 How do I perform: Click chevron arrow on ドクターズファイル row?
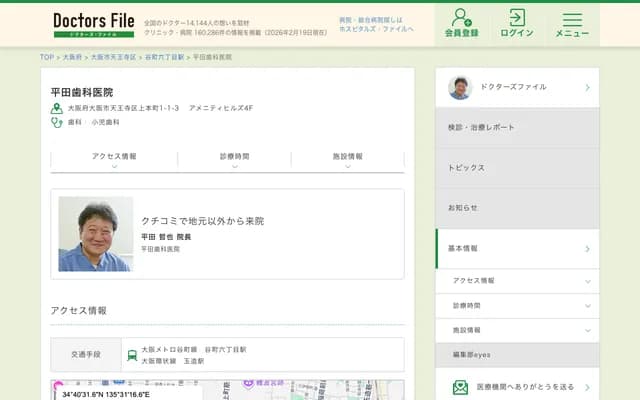tap(587, 88)
